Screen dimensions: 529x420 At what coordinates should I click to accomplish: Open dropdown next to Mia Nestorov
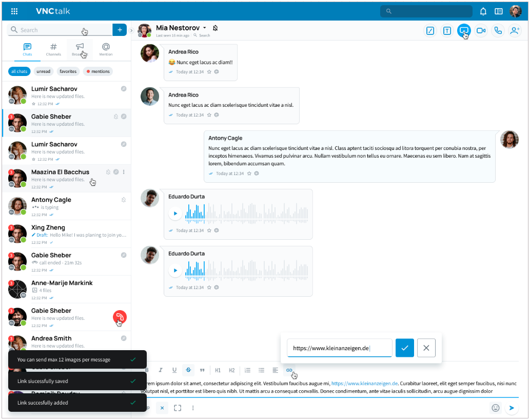[204, 28]
